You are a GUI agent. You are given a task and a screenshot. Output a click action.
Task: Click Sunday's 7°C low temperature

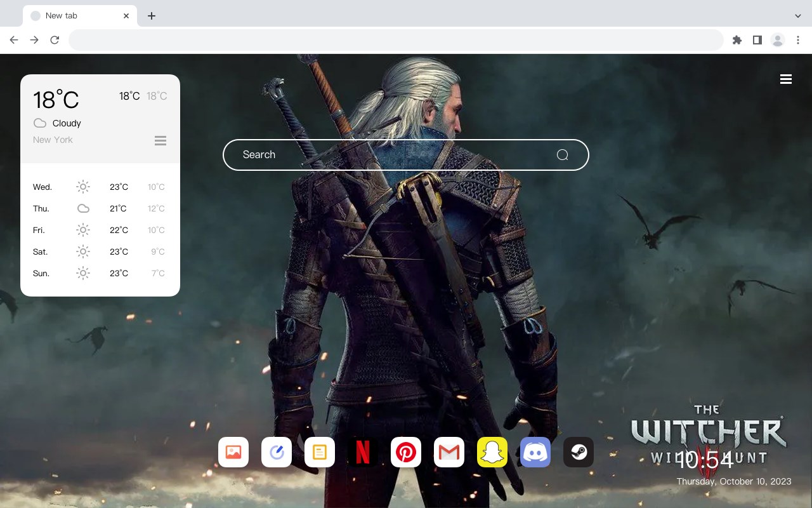[158, 273]
